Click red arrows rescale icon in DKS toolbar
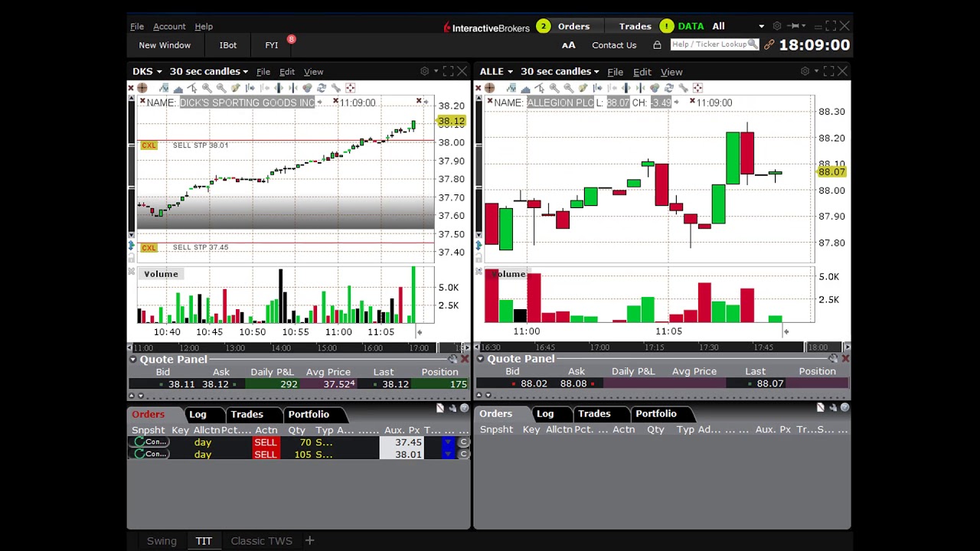The width and height of the screenshot is (980, 551). (350, 88)
